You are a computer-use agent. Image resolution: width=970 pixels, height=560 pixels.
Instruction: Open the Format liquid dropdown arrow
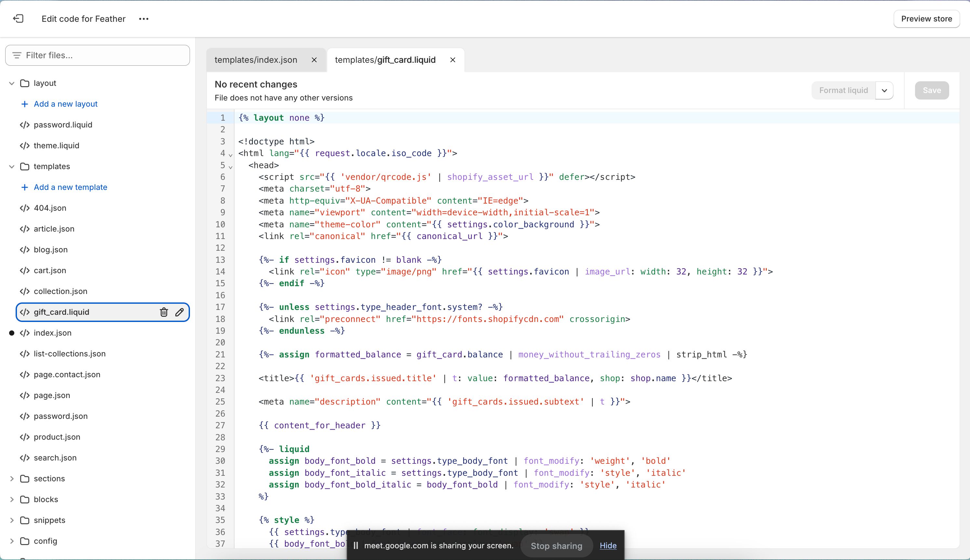coord(884,90)
